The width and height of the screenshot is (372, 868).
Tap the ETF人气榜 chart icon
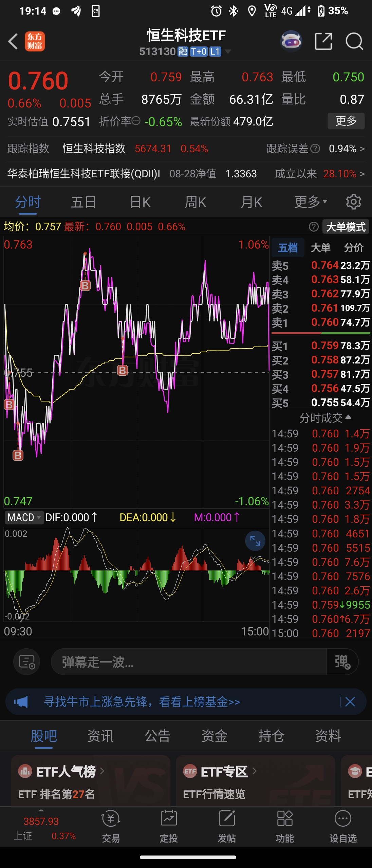(x=25, y=771)
